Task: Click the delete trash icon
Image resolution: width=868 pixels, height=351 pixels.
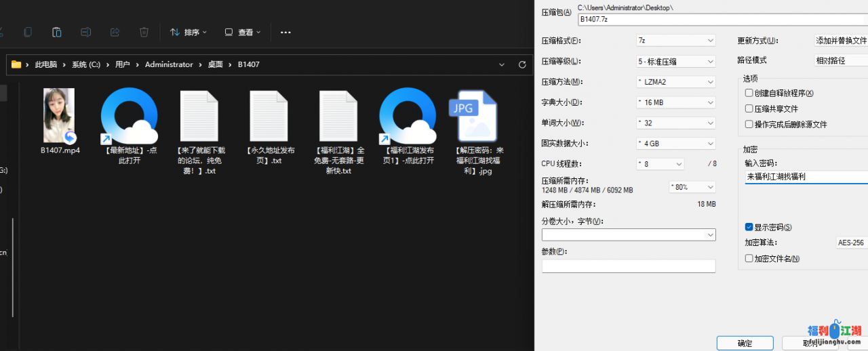Action: (144, 32)
